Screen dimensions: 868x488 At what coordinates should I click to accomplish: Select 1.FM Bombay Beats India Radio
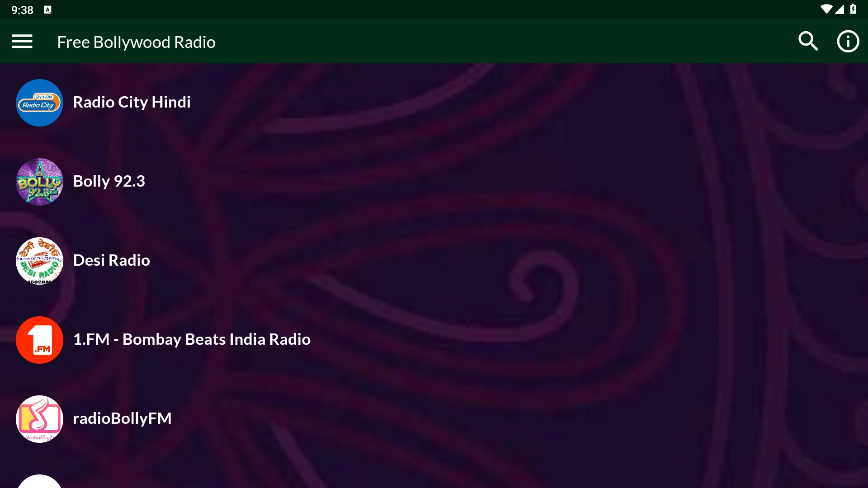pos(191,338)
